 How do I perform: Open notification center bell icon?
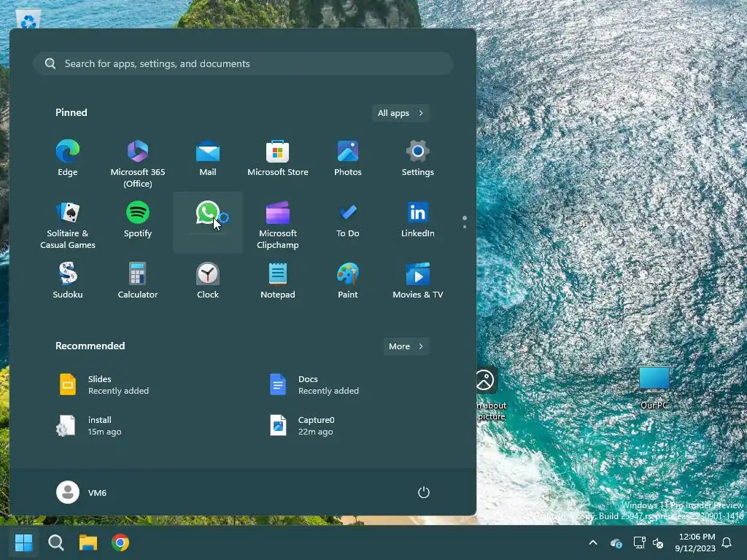point(727,542)
